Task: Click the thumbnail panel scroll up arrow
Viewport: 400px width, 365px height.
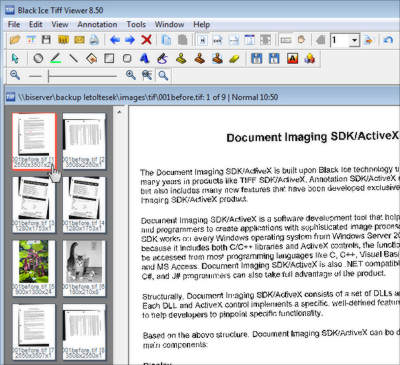Action: 119,112
